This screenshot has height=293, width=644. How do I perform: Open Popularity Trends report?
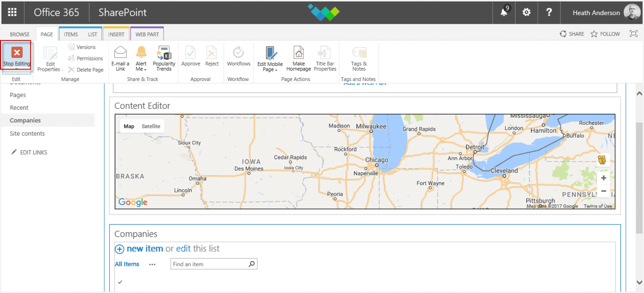[x=164, y=58]
